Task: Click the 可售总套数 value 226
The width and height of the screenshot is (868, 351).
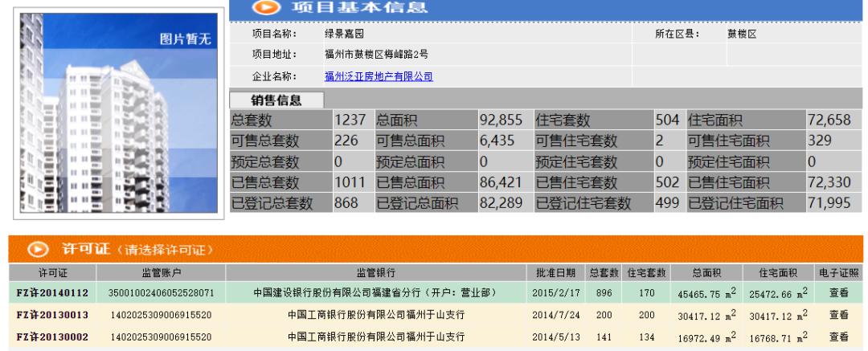Action: (345, 141)
